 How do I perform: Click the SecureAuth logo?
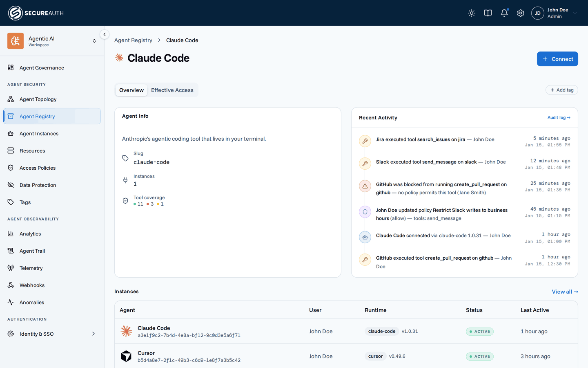[x=36, y=13]
